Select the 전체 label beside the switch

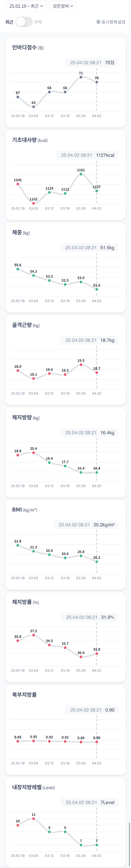(x=38, y=22)
